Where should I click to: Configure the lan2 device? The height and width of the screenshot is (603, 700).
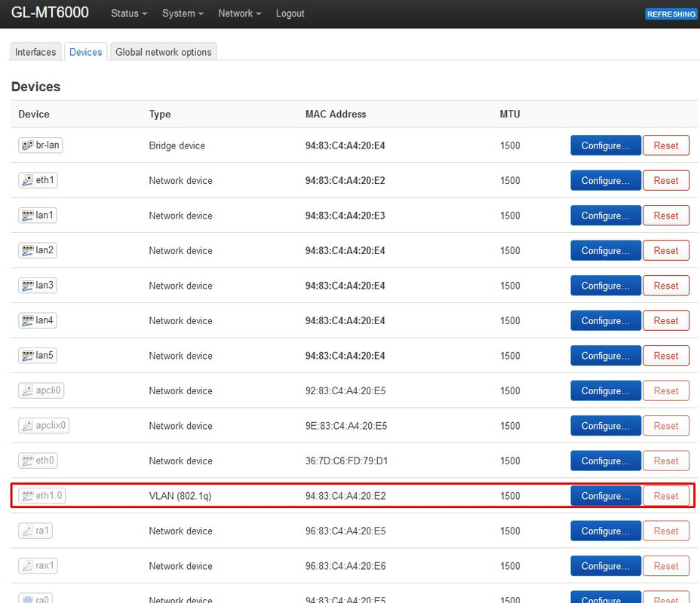pyautogui.click(x=606, y=251)
